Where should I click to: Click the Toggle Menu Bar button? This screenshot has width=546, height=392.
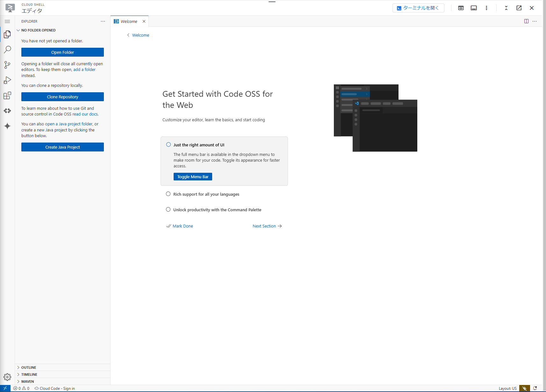point(193,177)
